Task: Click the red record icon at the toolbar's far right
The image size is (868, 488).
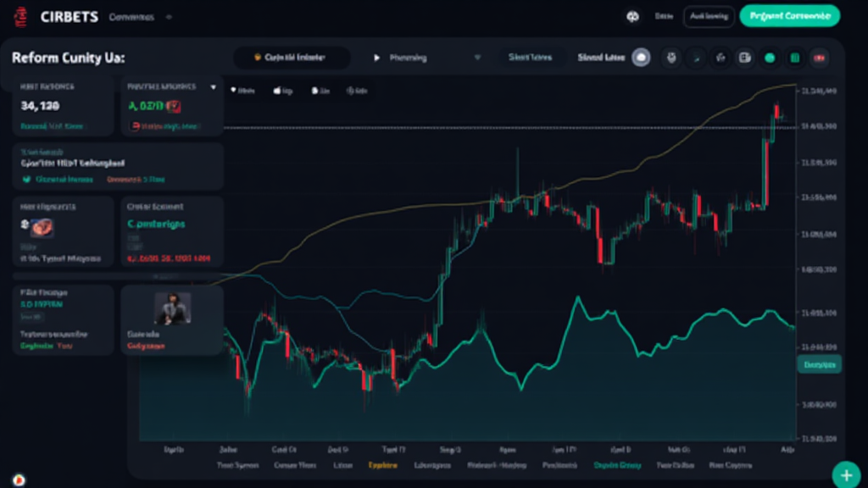Action: pos(817,58)
